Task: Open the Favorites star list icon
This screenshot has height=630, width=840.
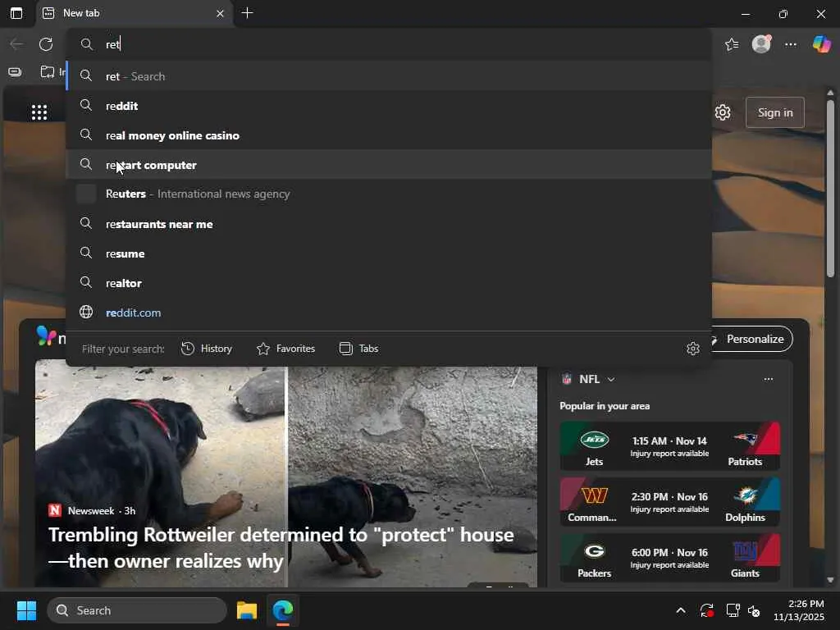Action: click(x=732, y=44)
